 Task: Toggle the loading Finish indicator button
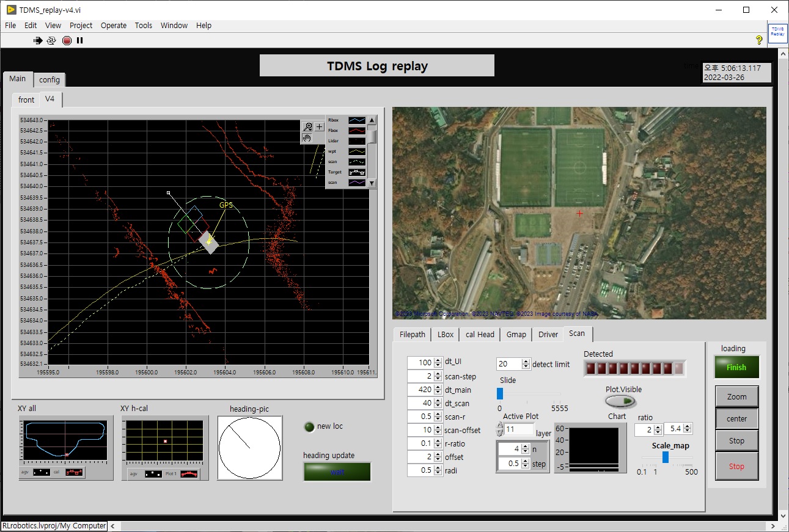736,367
